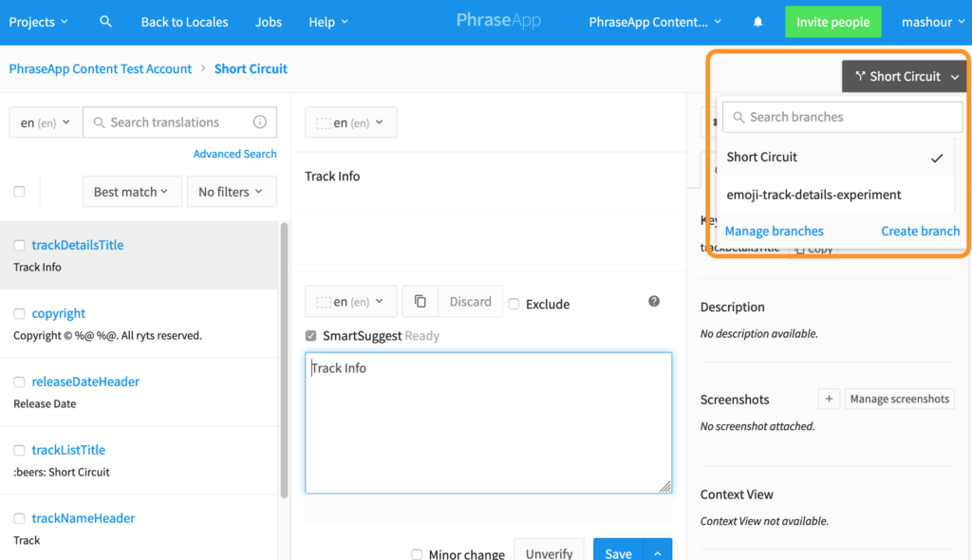This screenshot has height=560, width=972.
Task: Toggle the Short Circuit branch dropdown
Action: [907, 76]
